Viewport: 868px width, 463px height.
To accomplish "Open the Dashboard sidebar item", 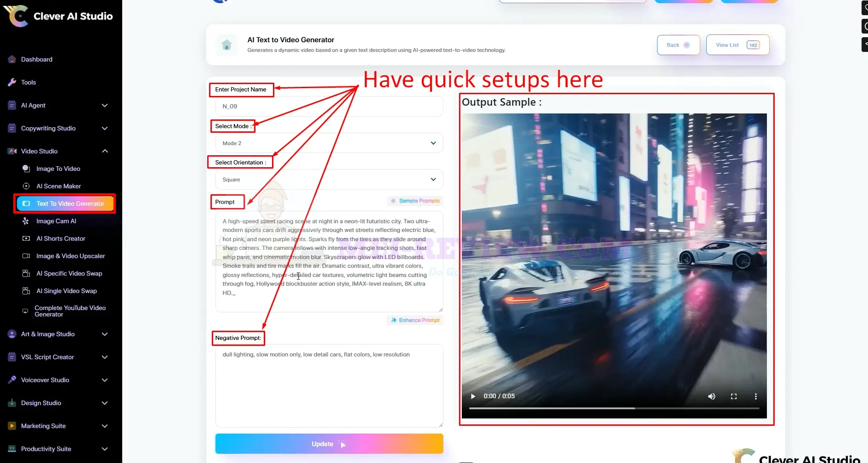I will (x=37, y=59).
